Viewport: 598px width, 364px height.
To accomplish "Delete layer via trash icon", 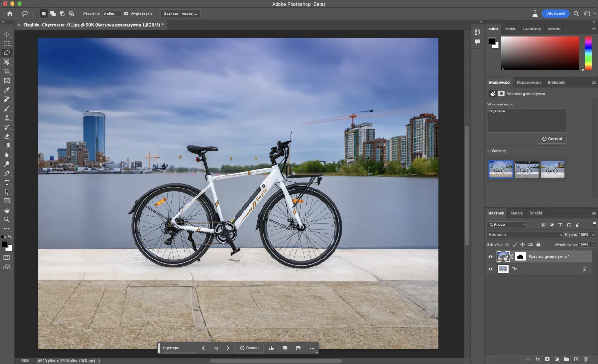I will (586, 359).
